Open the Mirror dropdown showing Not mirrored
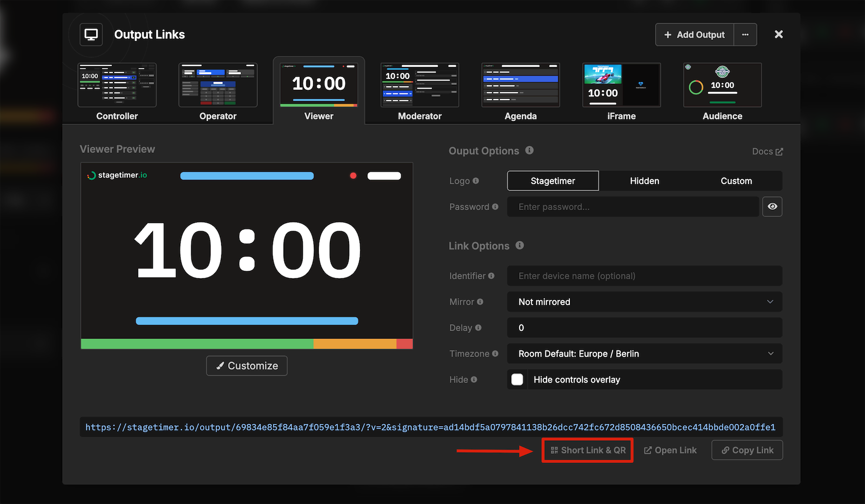 coord(644,301)
